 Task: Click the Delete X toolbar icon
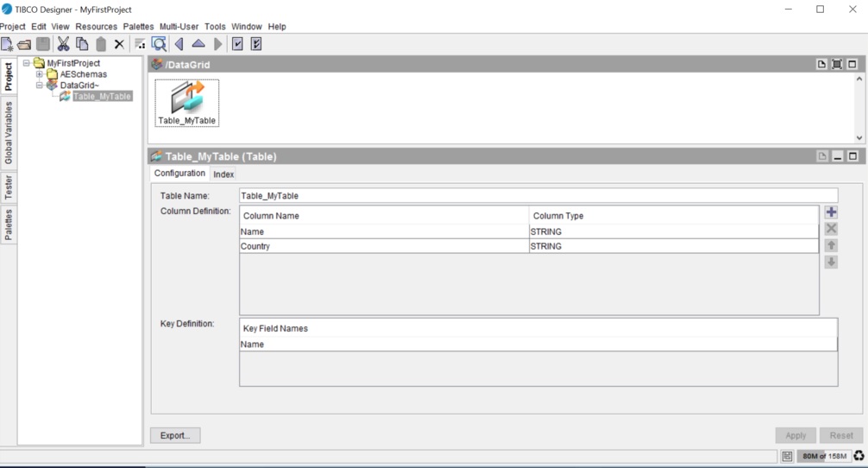[x=119, y=44]
